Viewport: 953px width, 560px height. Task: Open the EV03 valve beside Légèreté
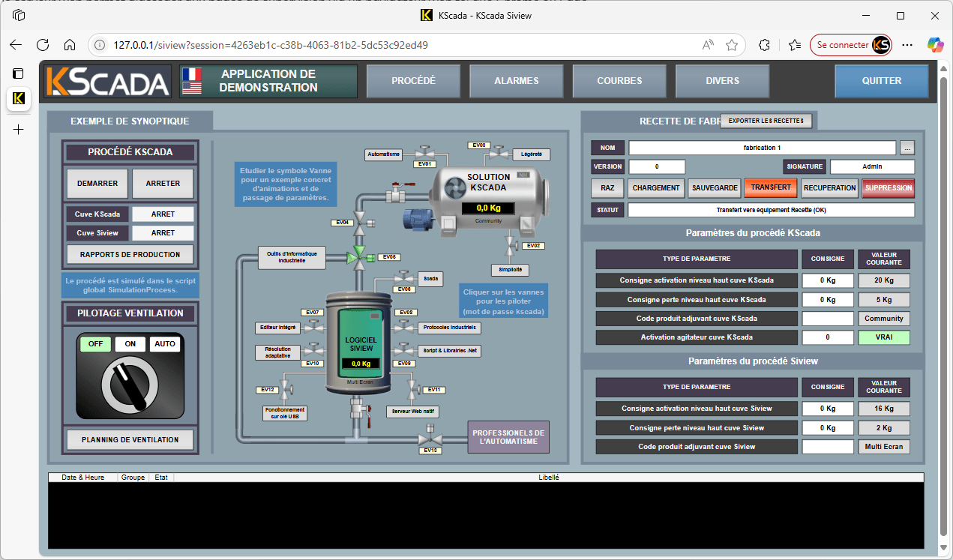tap(494, 154)
